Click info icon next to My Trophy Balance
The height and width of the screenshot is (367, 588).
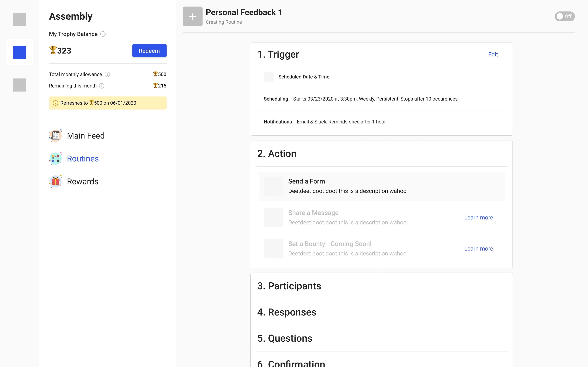(103, 34)
